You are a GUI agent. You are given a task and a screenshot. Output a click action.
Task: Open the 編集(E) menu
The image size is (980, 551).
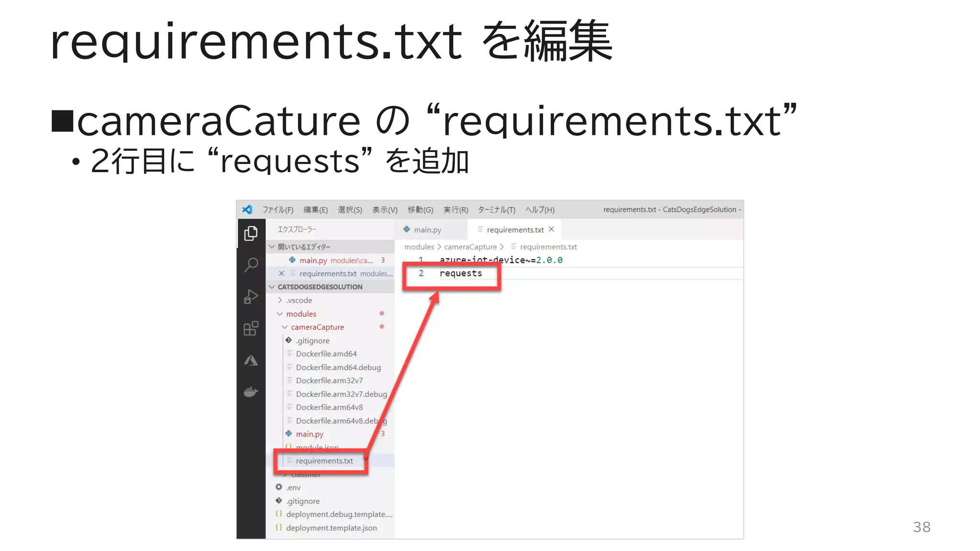pos(316,209)
